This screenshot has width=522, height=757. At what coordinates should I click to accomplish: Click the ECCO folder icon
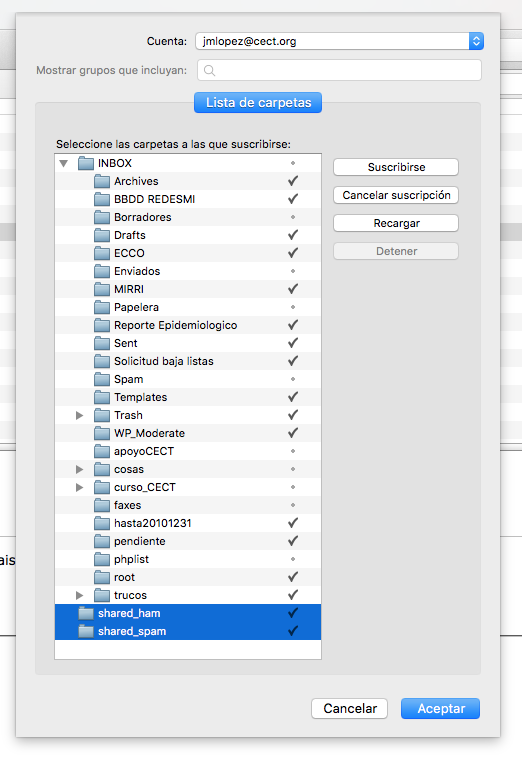coord(102,253)
